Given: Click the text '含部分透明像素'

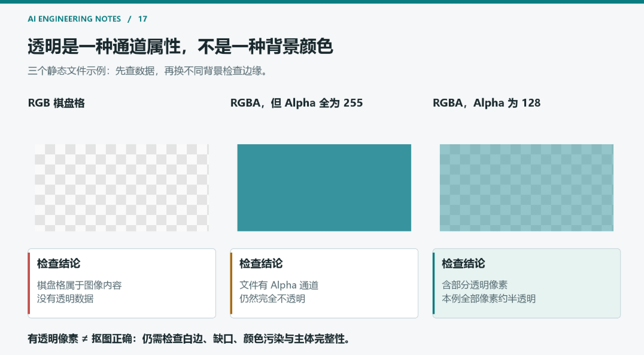Looking at the screenshot, I should [x=475, y=285].
